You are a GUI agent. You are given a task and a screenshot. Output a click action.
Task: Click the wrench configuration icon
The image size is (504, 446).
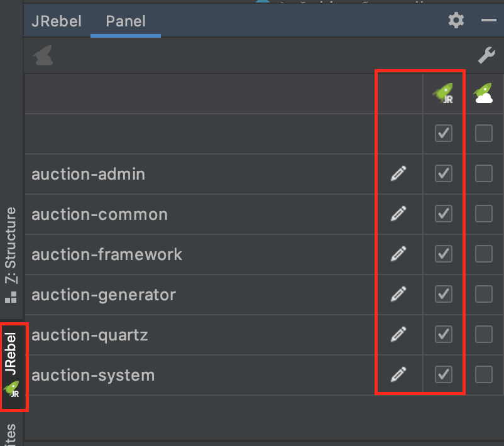pos(486,55)
